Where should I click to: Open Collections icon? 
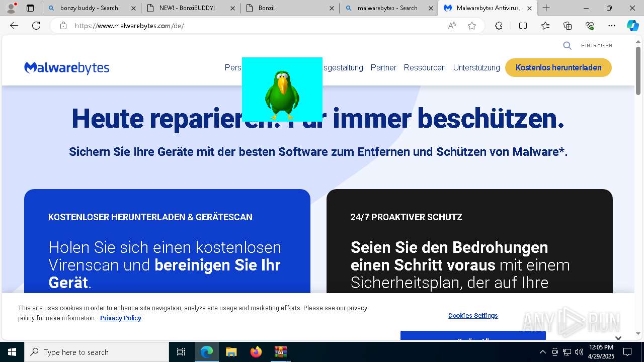click(568, 26)
